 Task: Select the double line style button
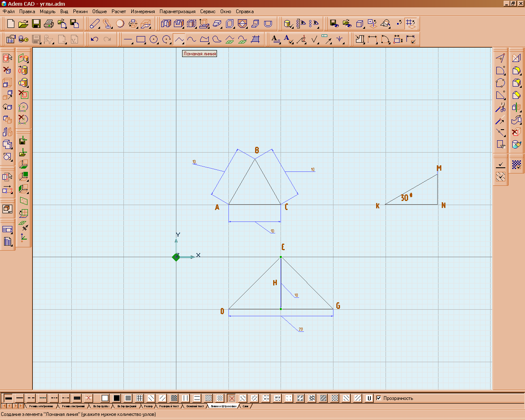click(77, 398)
